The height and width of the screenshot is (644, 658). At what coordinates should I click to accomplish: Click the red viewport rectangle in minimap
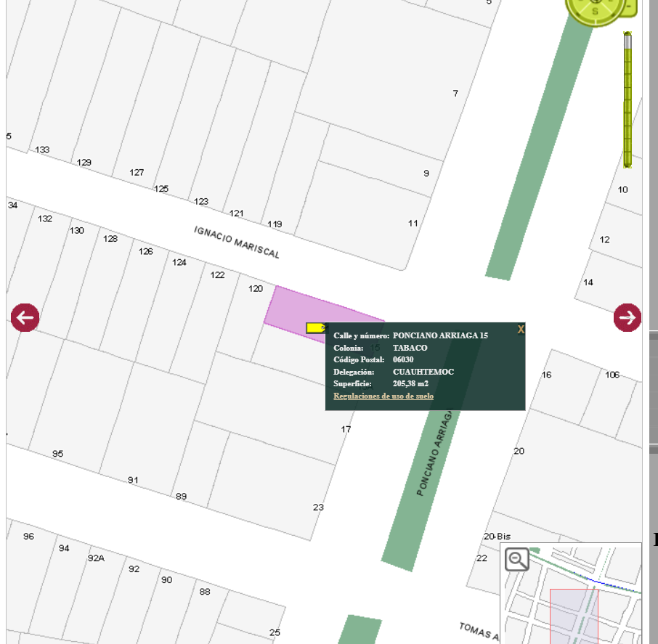[574, 616]
